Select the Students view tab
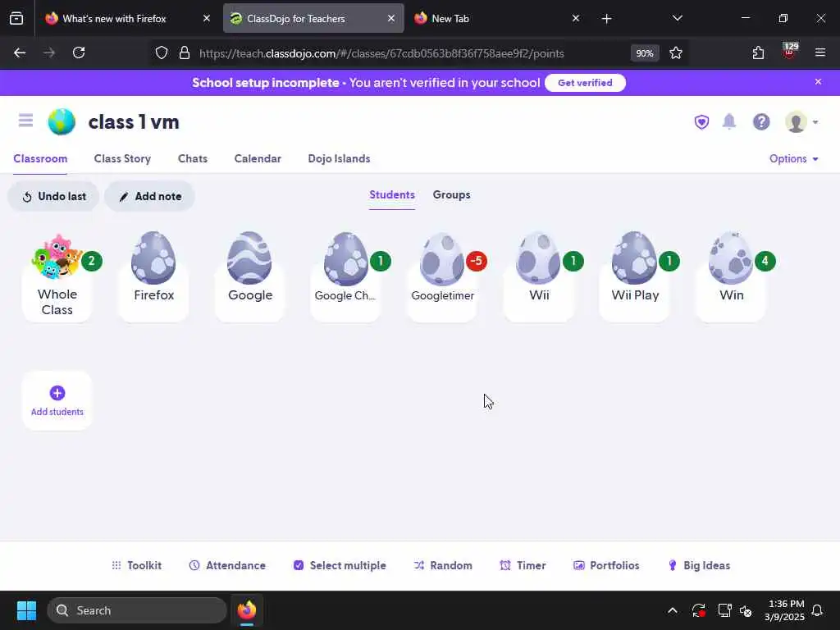840x630 pixels. 391,195
